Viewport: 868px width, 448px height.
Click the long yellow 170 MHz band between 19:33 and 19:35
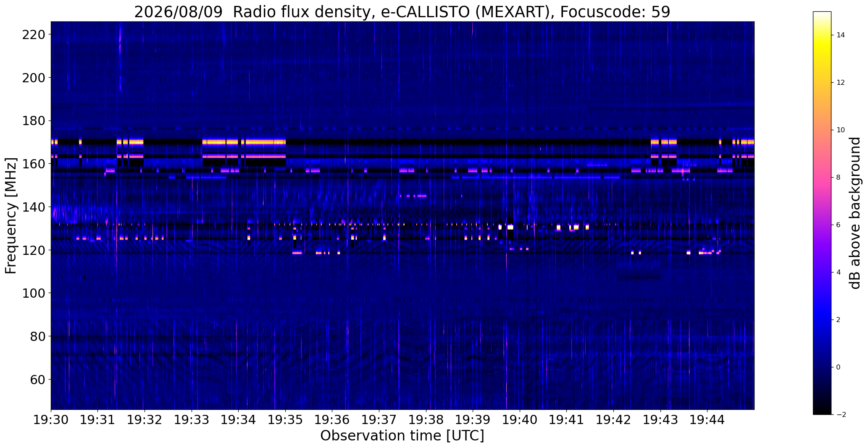(244, 142)
